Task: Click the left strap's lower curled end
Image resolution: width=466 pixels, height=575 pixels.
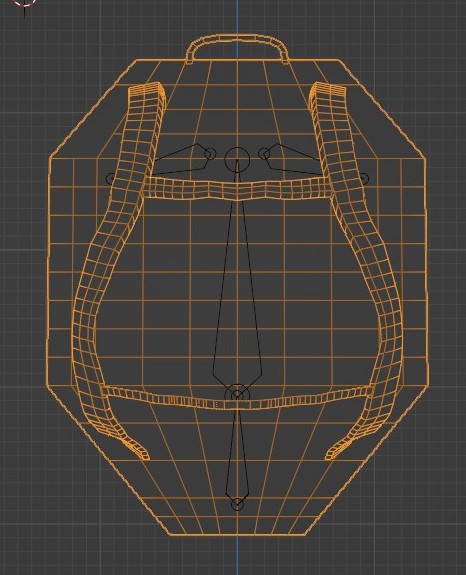Action: (x=137, y=449)
